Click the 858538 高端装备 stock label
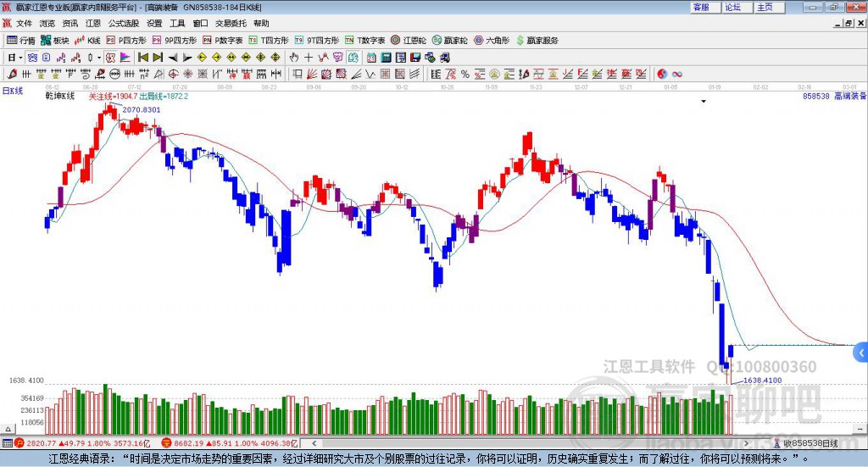The width and height of the screenshot is (868, 467). coord(835,96)
